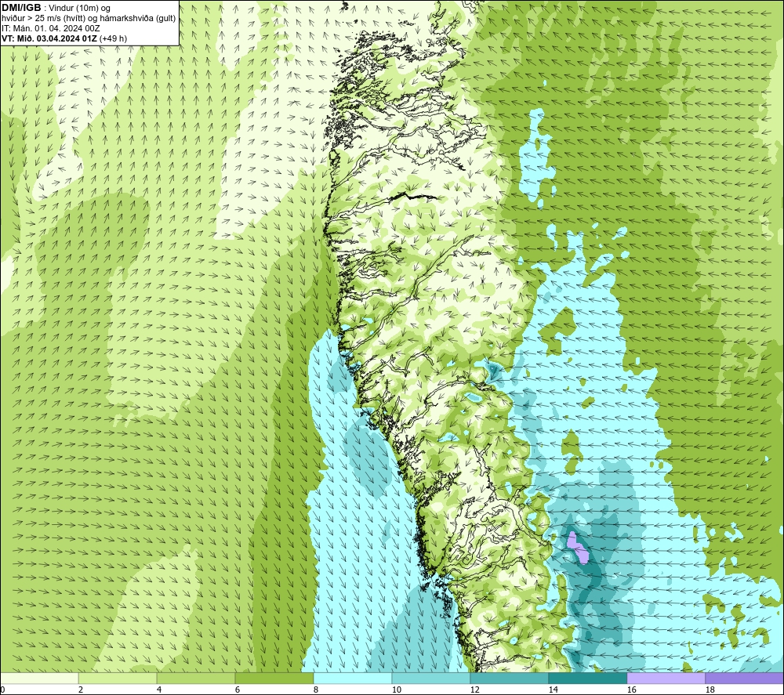Click the 'hviður > 25 m/s' description line
Screen dimensions: 784x695
pyautogui.click(x=89, y=19)
